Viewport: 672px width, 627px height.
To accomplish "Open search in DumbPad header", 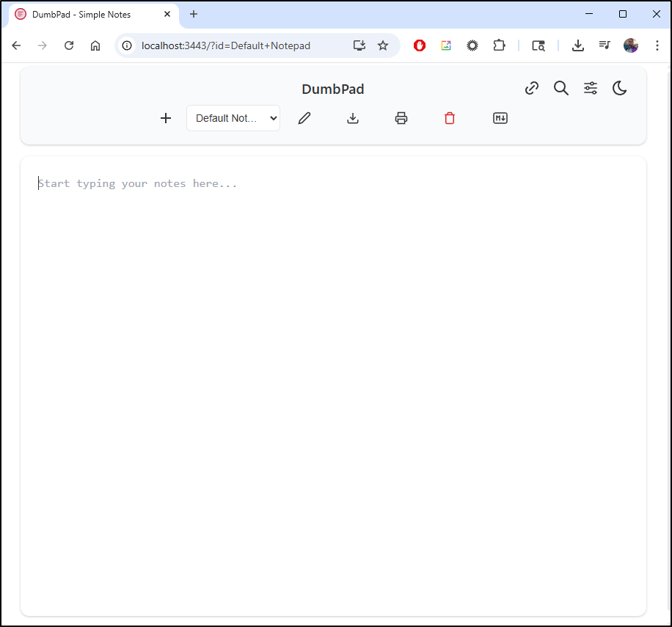I will (561, 88).
